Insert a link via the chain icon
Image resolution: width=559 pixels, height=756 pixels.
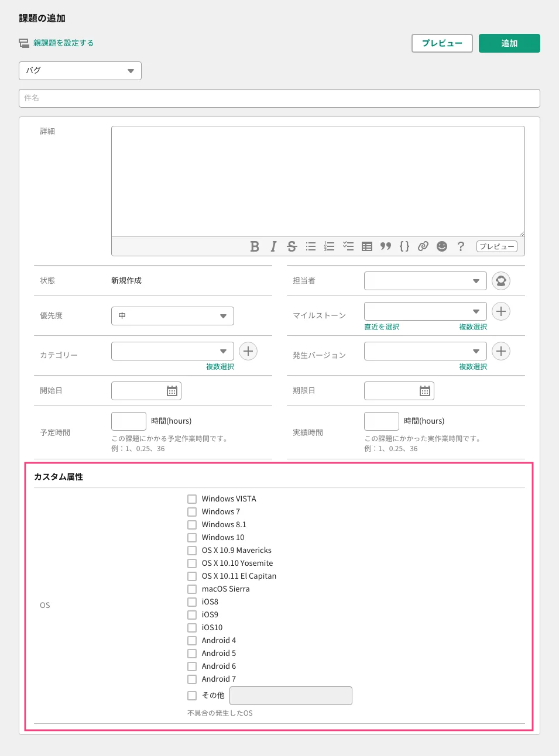(x=423, y=246)
